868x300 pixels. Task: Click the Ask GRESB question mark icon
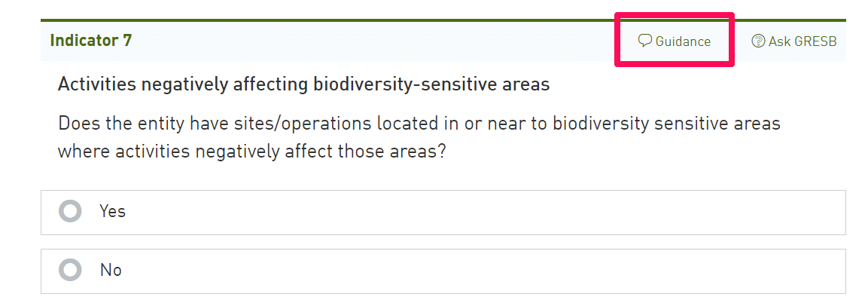pyautogui.click(x=758, y=41)
